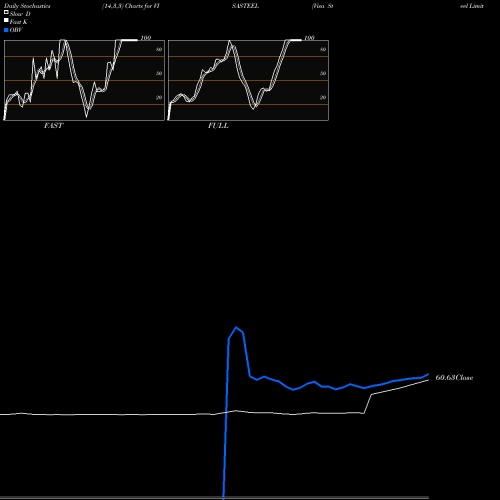Open the FAST stochastic chart panel

pyautogui.click(x=84, y=80)
